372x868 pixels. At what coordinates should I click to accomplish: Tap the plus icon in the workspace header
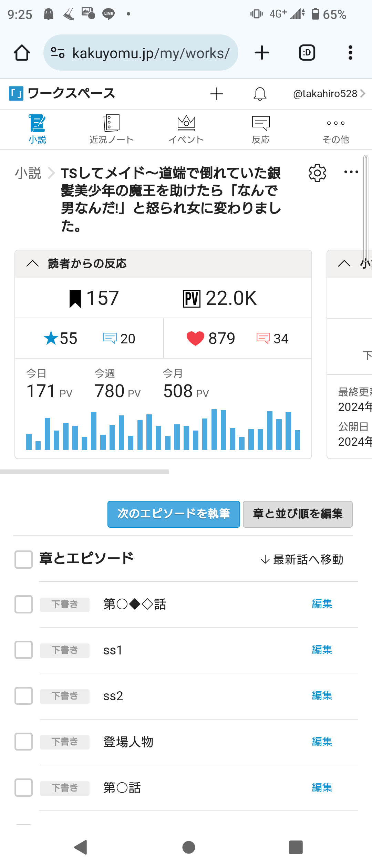point(217,94)
